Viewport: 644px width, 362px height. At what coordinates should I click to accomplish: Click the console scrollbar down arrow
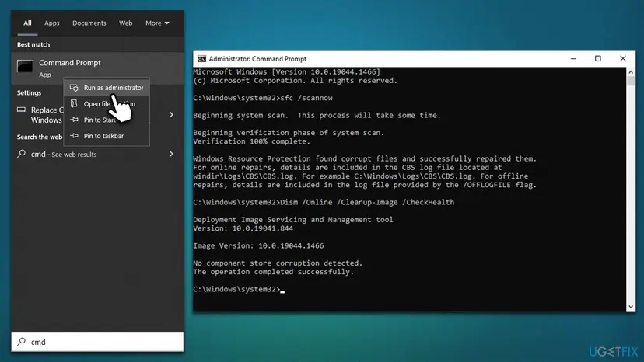tap(631, 307)
